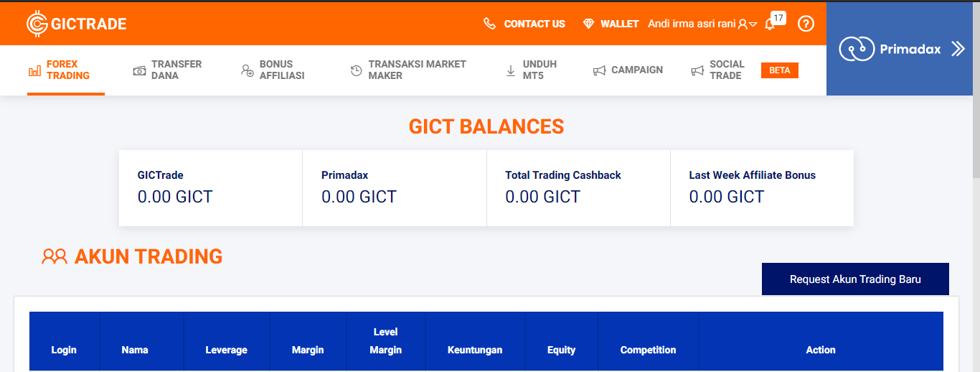Click the GICTrade balance card

[x=210, y=188]
